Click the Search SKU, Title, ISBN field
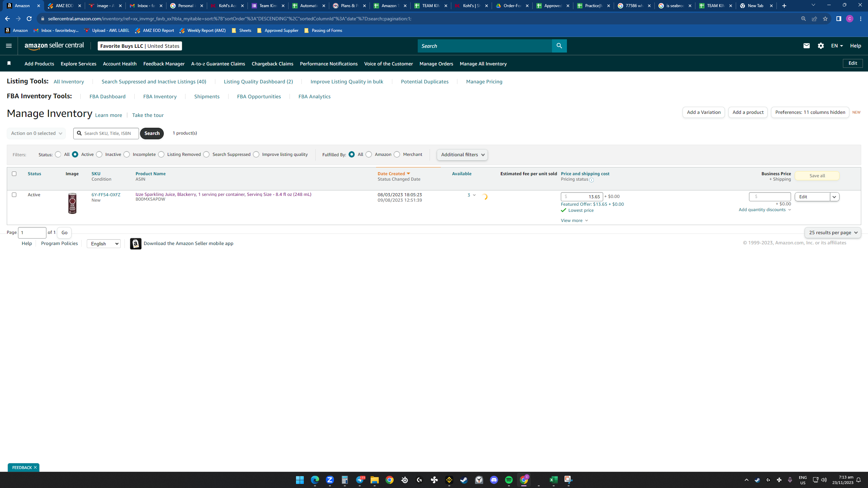Viewport: 868px width, 488px height. 106,133
